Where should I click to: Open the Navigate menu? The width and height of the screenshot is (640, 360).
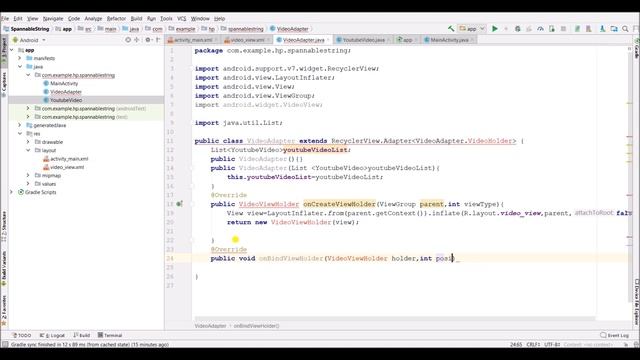click(53, 18)
